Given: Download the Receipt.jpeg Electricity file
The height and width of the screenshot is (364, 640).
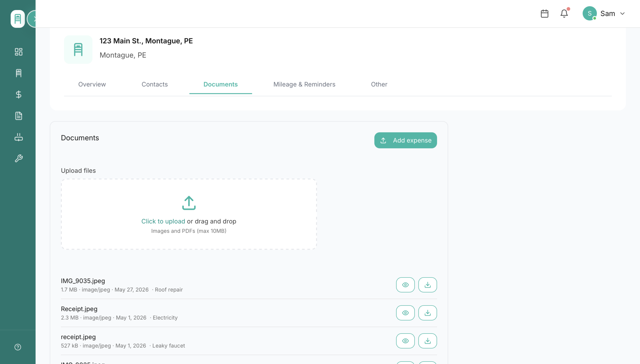Looking at the screenshot, I should 427,313.
